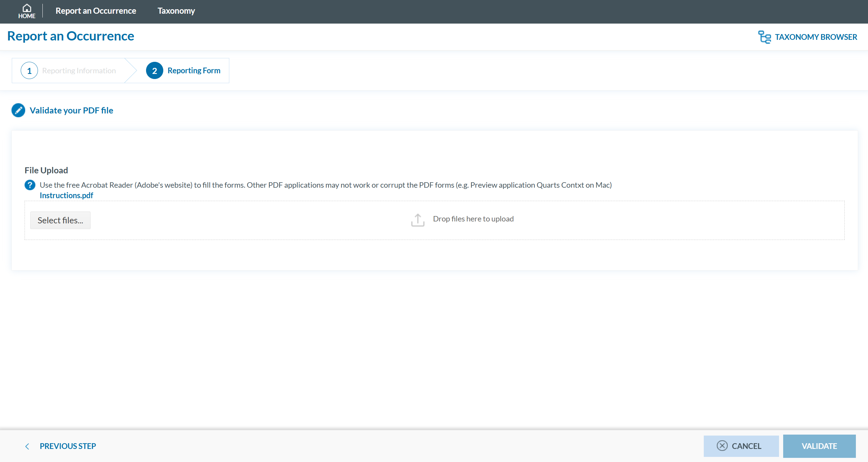Click the blue question mark help icon
This screenshot has width=868, height=462.
pyautogui.click(x=30, y=185)
